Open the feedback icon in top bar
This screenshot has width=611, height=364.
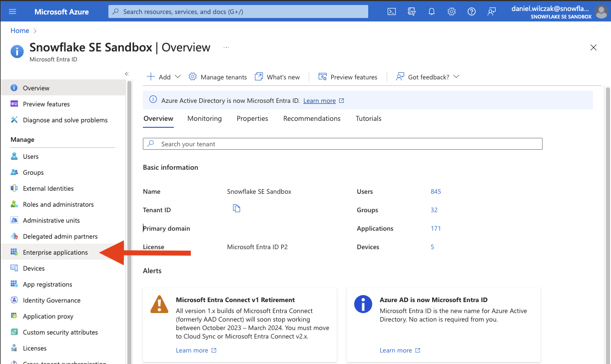pyautogui.click(x=492, y=11)
